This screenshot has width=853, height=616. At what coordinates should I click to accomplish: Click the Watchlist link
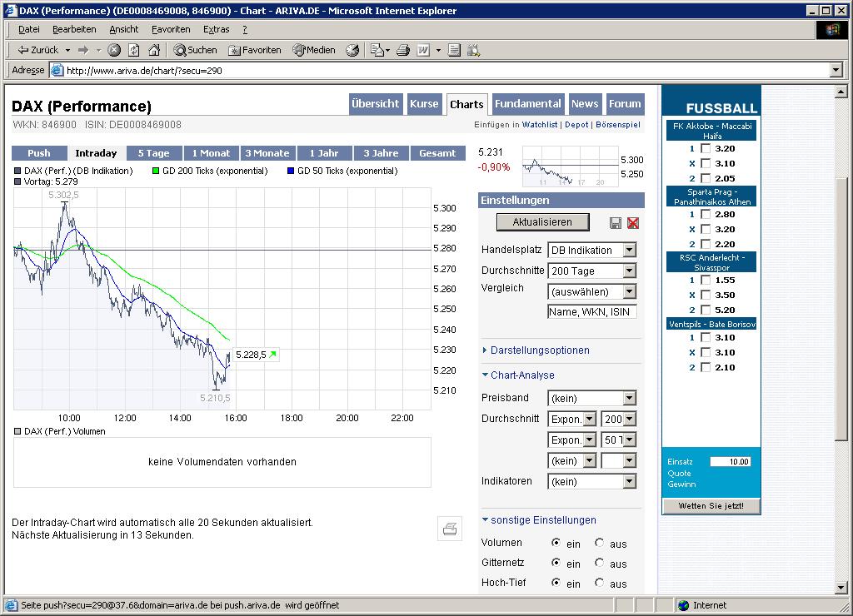point(540,125)
